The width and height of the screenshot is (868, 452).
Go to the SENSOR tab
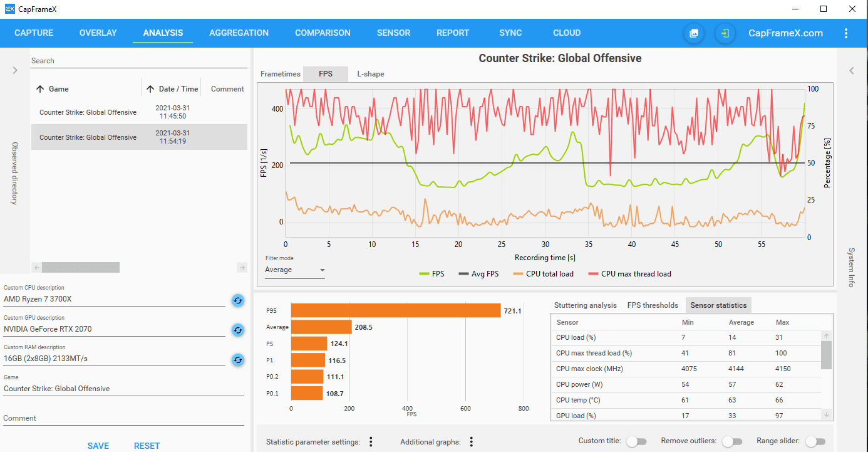tap(394, 33)
